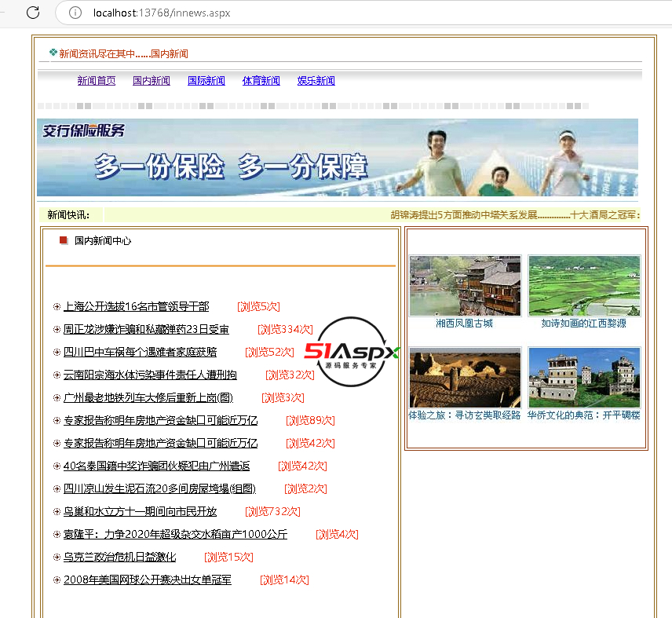This screenshot has height=618, width=672.
Task: Click bullet icon beside 上海公开选拔16名市管领导干部
Action: (57, 306)
